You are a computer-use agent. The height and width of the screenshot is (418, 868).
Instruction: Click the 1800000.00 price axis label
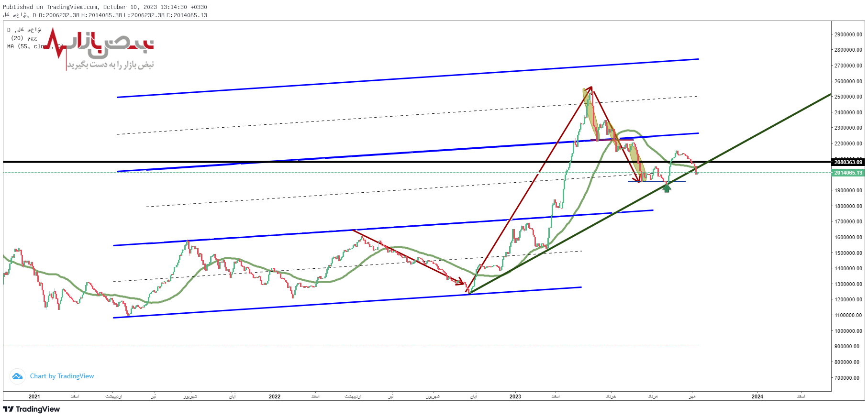tap(848, 206)
